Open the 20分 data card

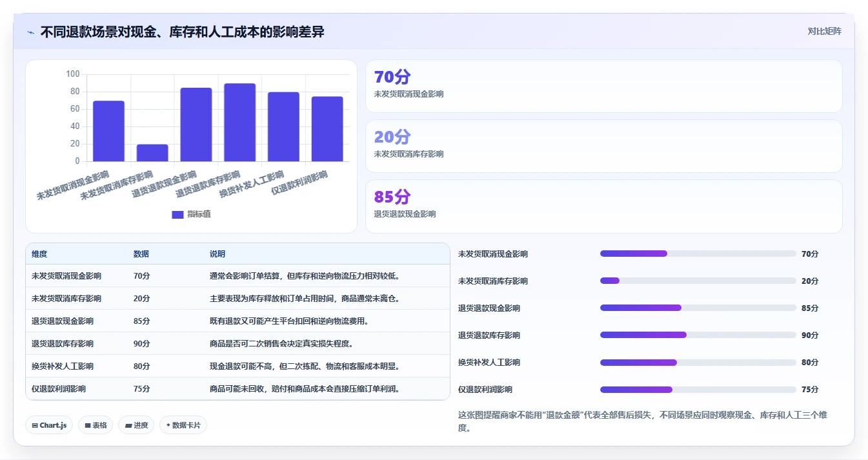tap(603, 146)
